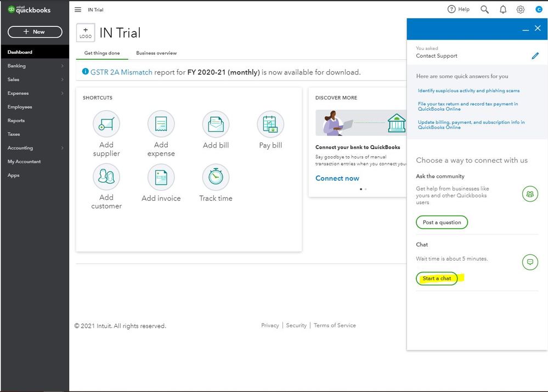
Task: Open the search magnifier icon
Action: coord(484,9)
